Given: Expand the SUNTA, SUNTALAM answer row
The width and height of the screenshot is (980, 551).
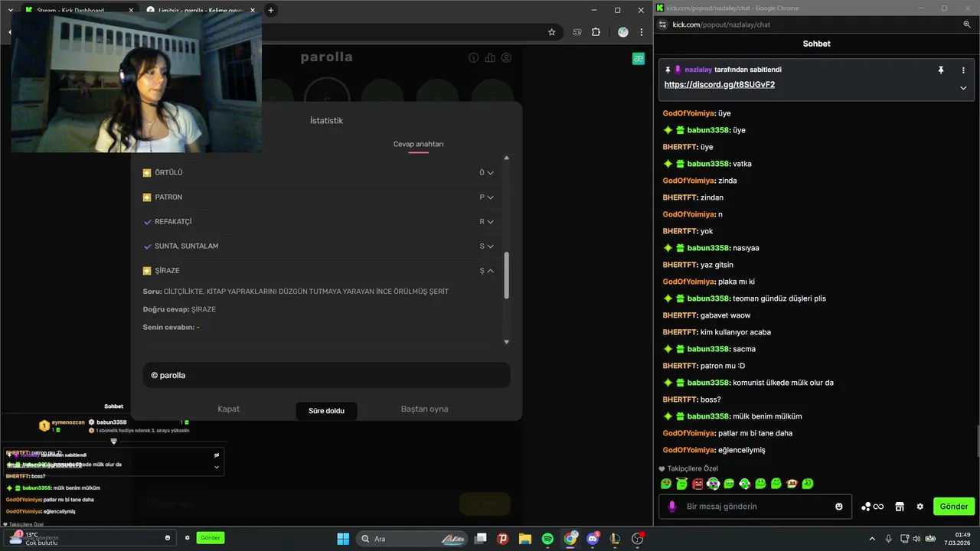Looking at the screenshot, I should pos(318,246).
